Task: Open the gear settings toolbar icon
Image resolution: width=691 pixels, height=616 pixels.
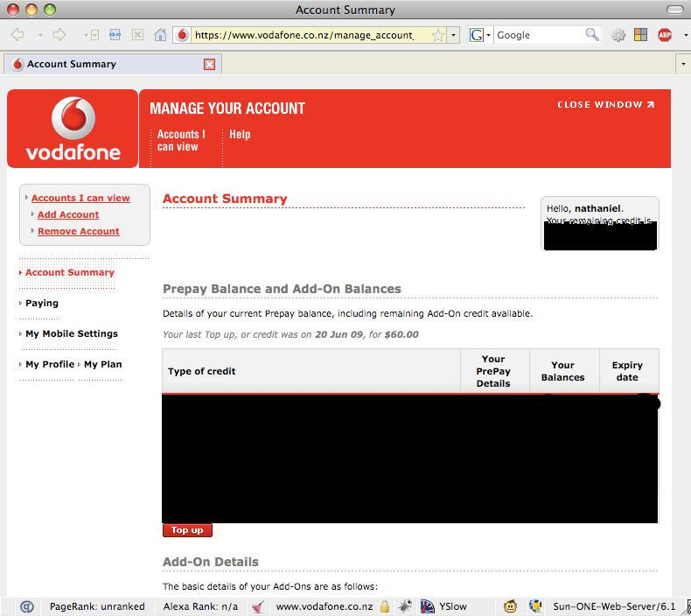Action: 618,35
